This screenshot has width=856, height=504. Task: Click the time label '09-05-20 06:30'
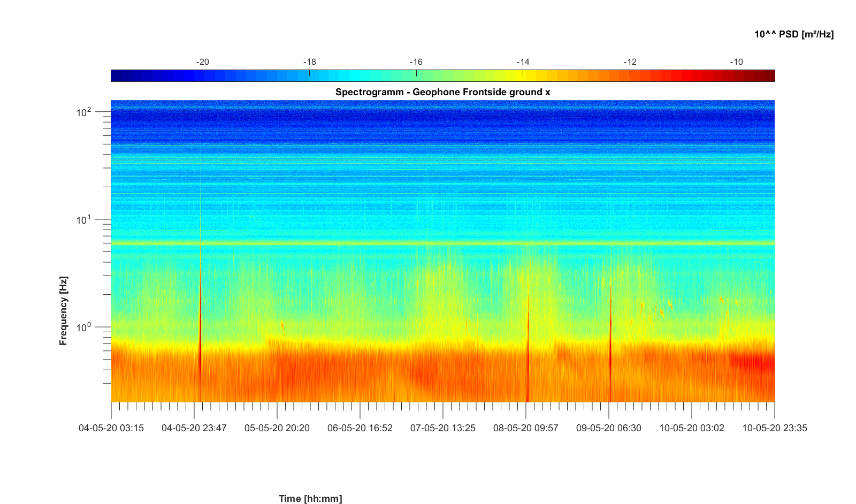(609, 428)
